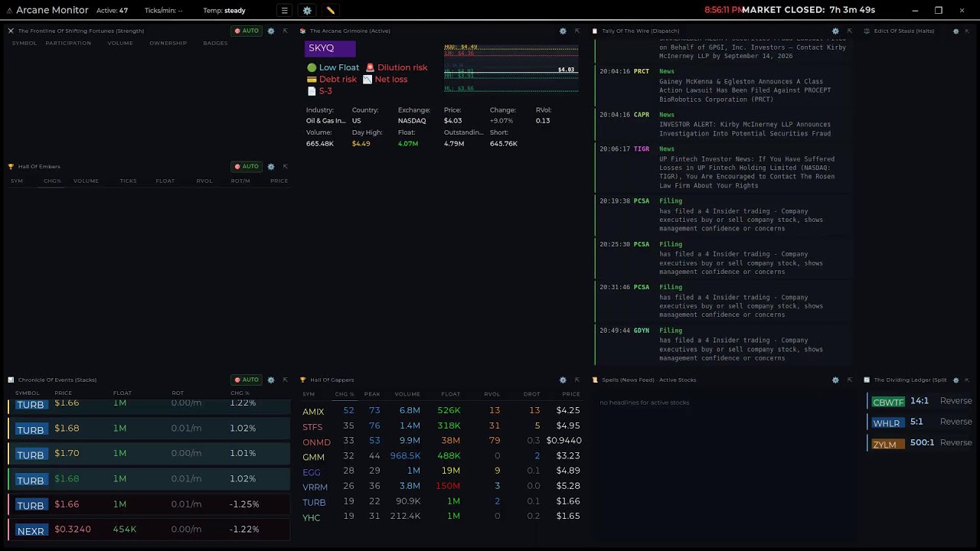This screenshot has height=551, width=980.
Task: Click TURB row priced $1.70
Action: (x=149, y=454)
